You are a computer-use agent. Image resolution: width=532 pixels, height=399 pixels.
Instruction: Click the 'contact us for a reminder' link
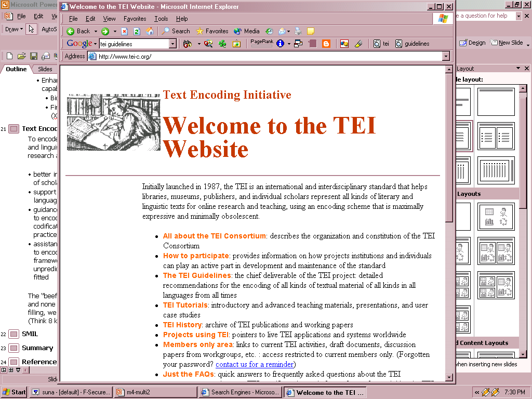pyautogui.click(x=255, y=364)
